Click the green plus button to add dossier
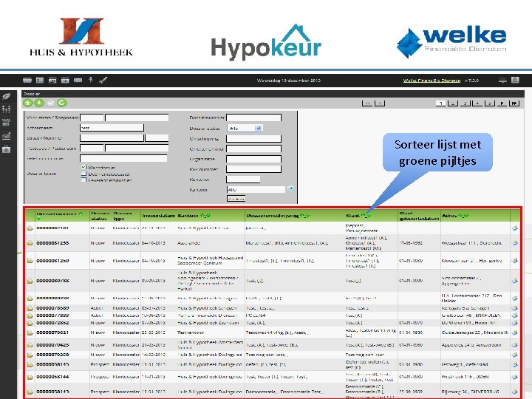The height and width of the screenshot is (399, 532). point(39,103)
